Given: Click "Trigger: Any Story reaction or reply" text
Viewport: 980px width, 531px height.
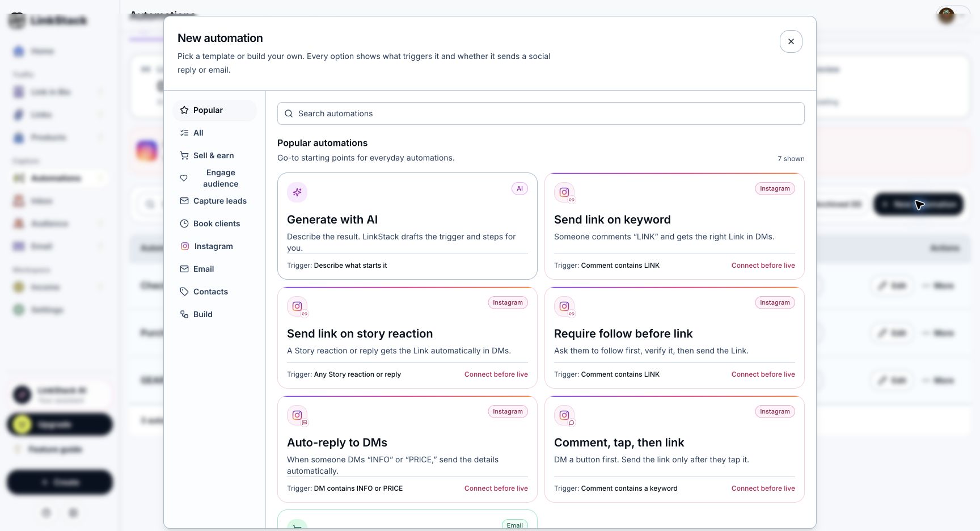Looking at the screenshot, I should click(344, 374).
